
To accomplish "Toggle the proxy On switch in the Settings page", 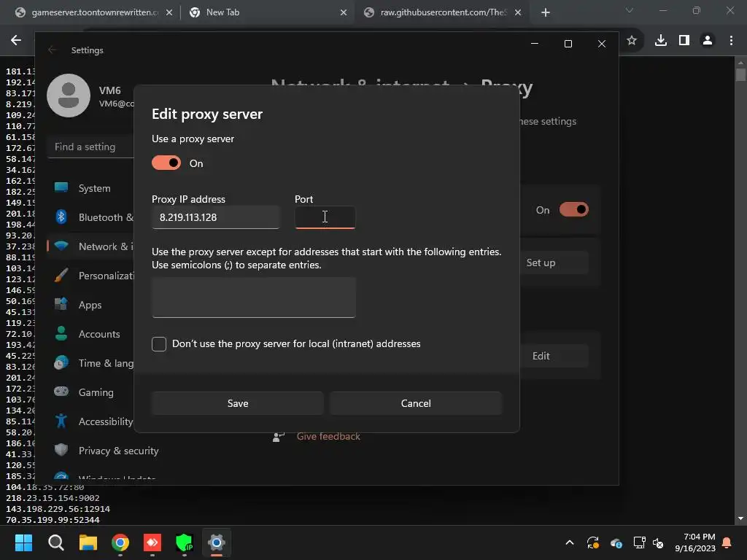I will [573, 209].
